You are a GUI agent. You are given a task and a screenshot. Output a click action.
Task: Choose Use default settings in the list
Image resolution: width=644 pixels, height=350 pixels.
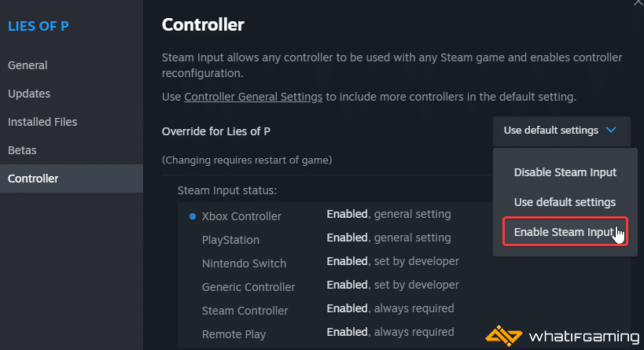565,202
